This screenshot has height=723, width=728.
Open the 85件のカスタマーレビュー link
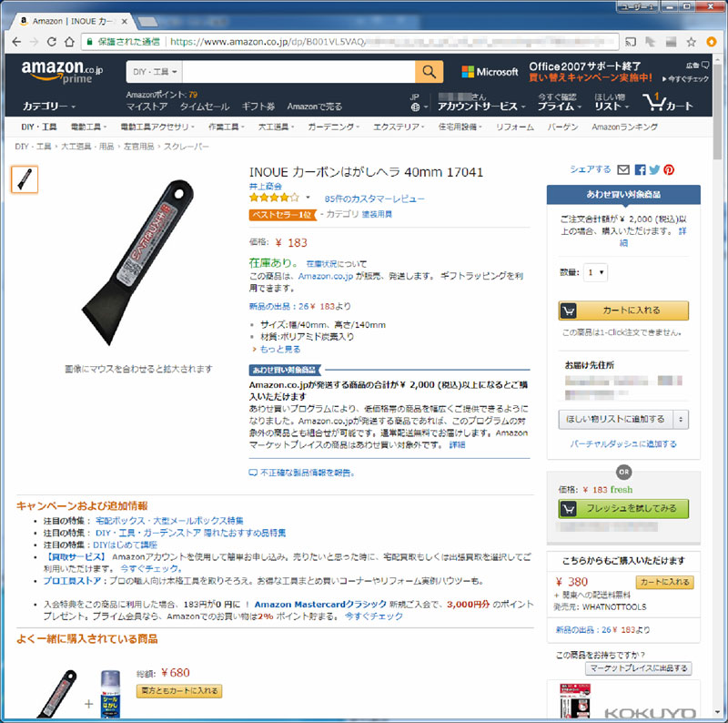(x=374, y=199)
